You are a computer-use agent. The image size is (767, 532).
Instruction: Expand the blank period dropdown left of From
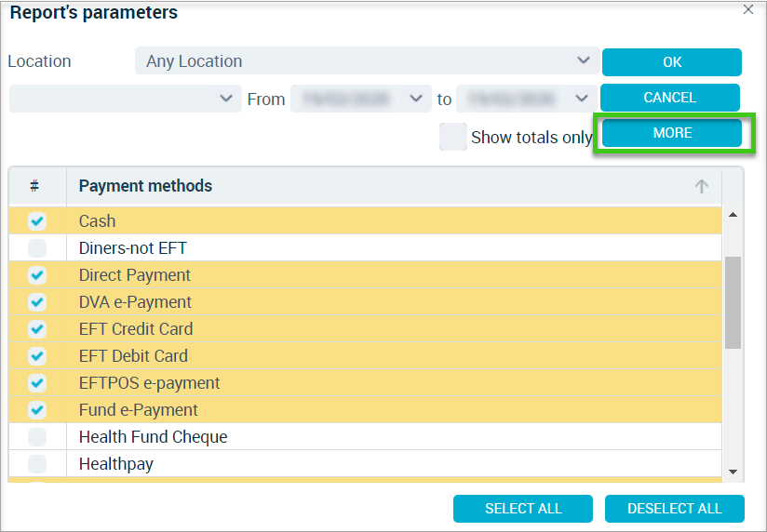(x=126, y=99)
